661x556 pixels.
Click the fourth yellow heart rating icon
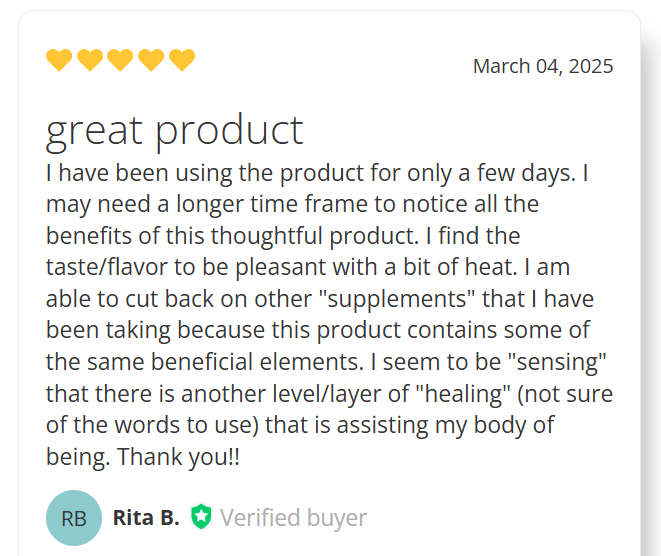[x=151, y=60]
